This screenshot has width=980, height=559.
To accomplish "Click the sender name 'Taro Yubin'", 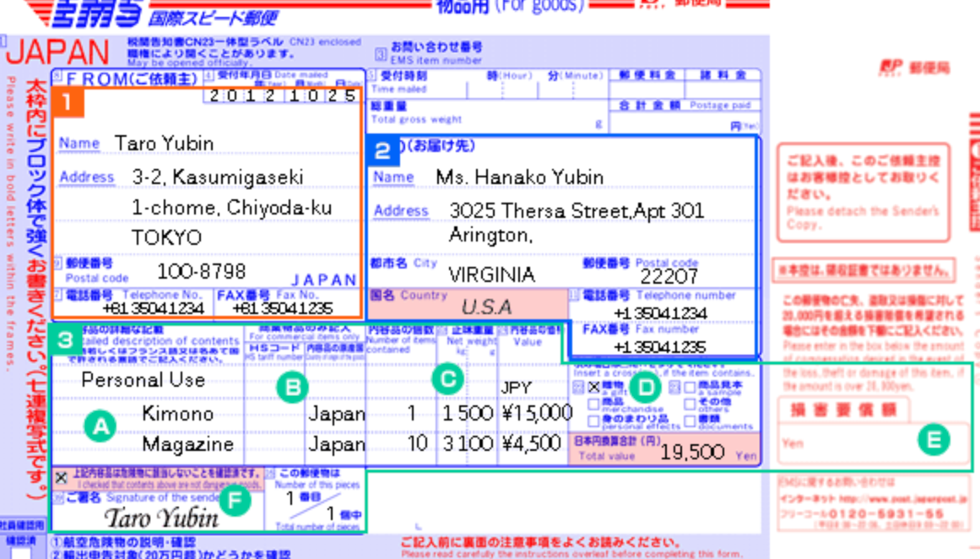I will pyautogui.click(x=165, y=144).
